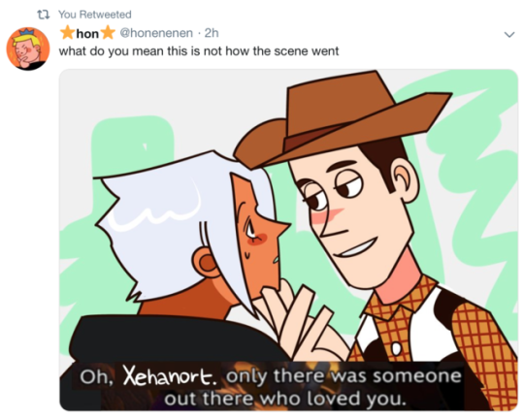
Task: Open the "You Retweeted" label
Action: tap(95, 15)
